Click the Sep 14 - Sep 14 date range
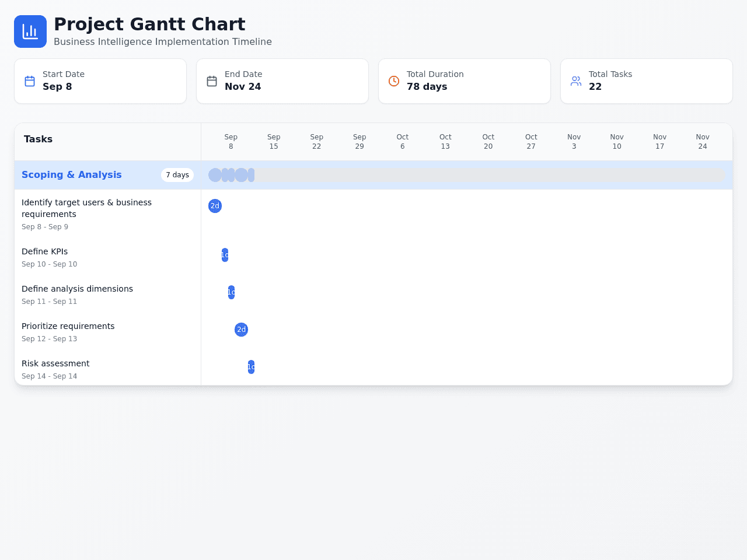Viewport: 747px width, 560px height. pos(49,376)
